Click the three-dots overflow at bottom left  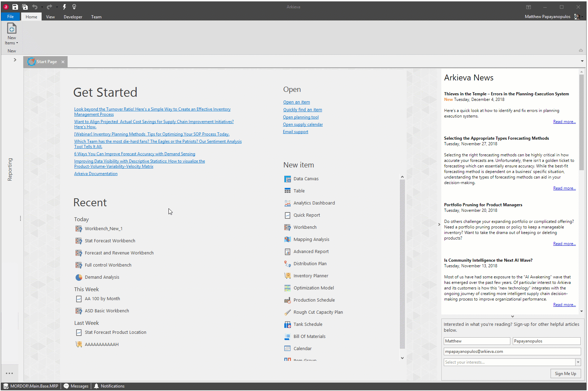click(9, 373)
